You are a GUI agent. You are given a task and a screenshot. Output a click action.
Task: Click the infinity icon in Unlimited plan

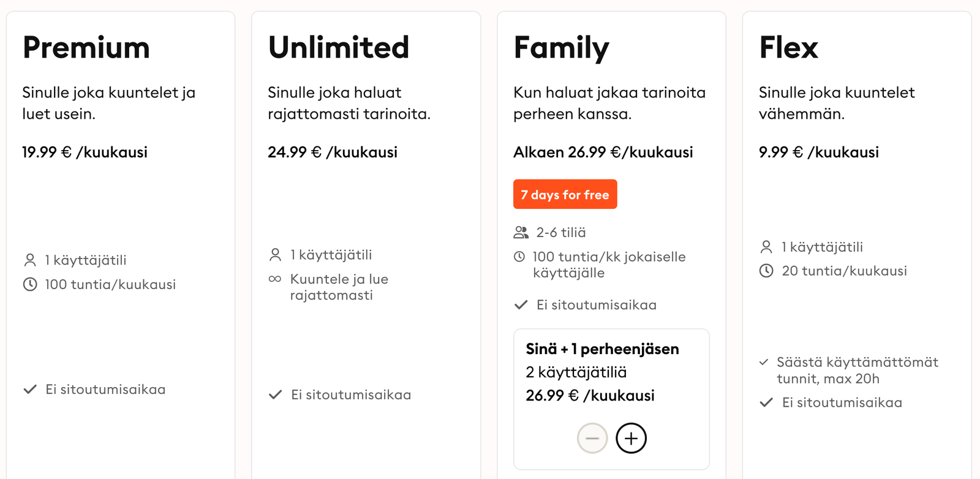pyautogui.click(x=275, y=279)
